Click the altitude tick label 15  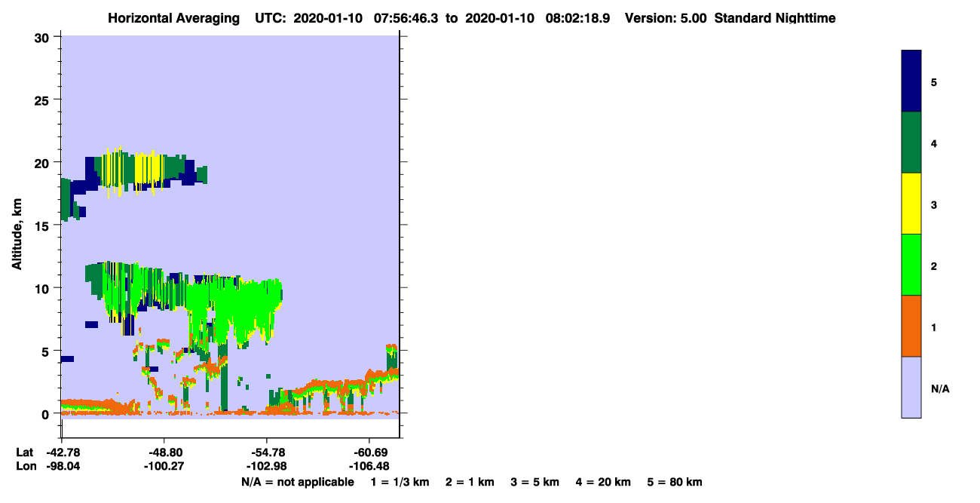(x=44, y=225)
